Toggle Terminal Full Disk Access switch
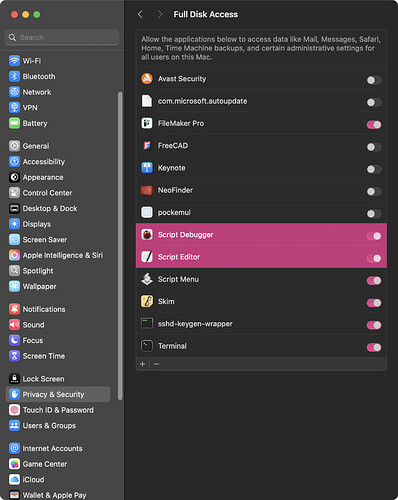This screenshot has height=500, width=398. pyautogui.click(x=374, y=347)
